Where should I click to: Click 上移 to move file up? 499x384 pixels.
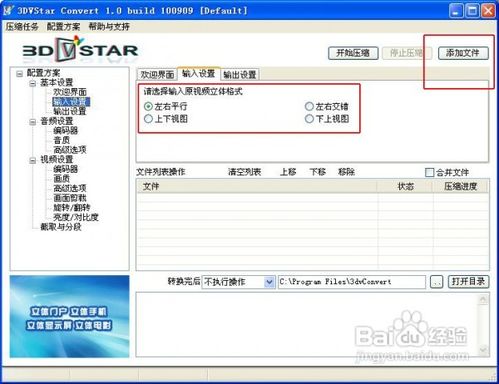(288, 172)
